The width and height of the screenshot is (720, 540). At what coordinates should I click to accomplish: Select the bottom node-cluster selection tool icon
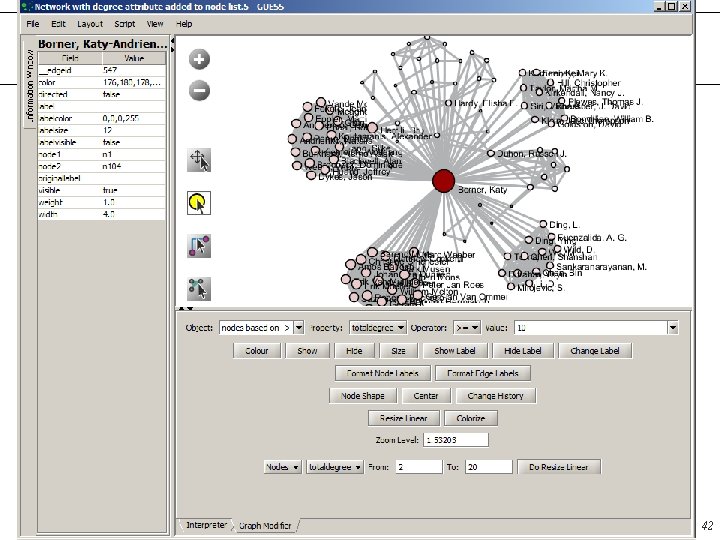[199, 289]
